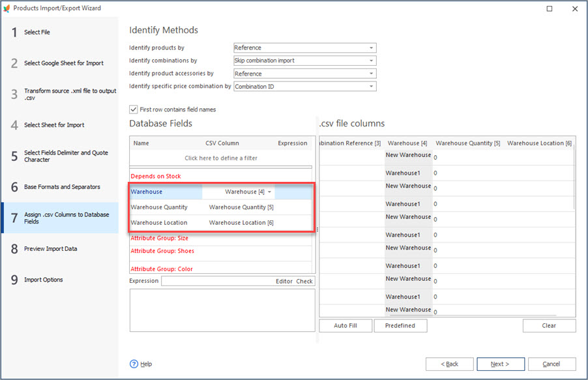Click Combination Reference [3] column header
Screen dimensions: 588x380
pos(351,143)
